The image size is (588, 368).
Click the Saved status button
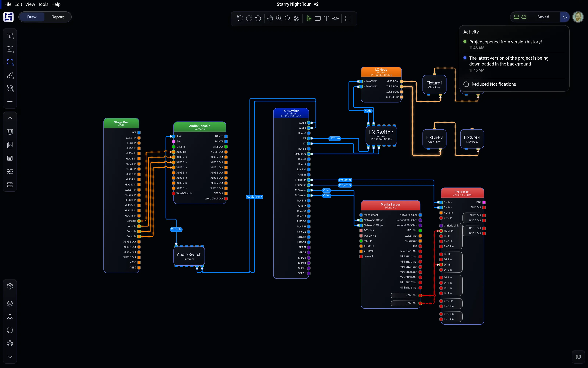[x=543, y=17]
